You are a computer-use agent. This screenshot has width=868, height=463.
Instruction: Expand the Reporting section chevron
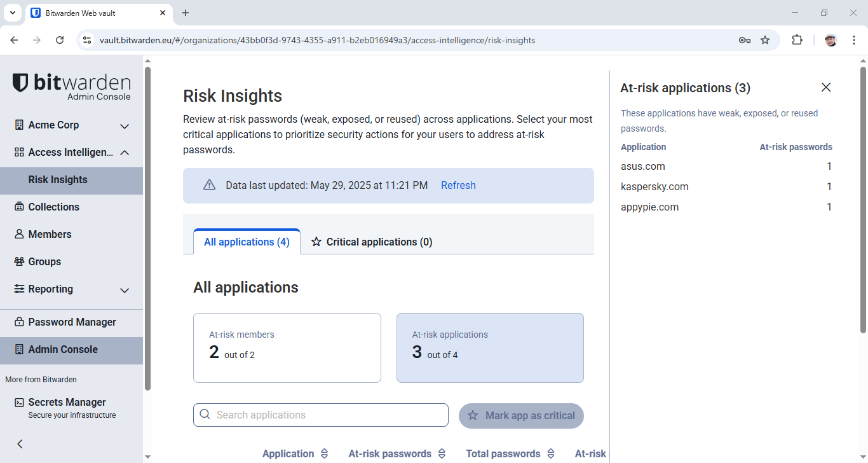[x=125, y=290]
